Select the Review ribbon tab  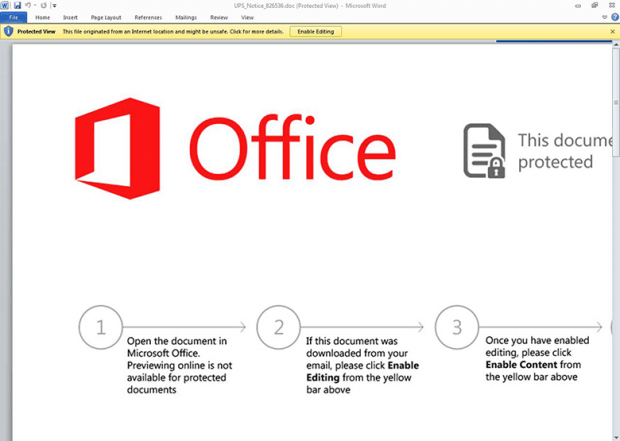coord(219,17)
